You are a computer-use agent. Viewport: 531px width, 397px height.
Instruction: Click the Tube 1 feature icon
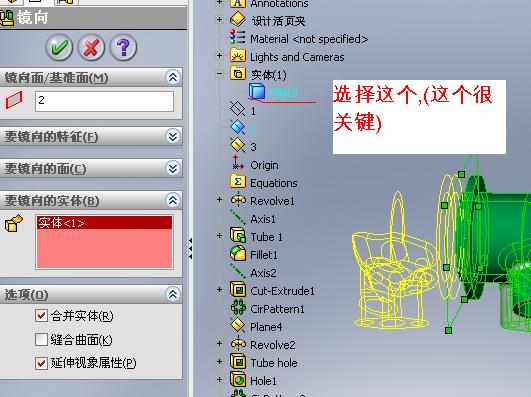click(x=238, y=235)
